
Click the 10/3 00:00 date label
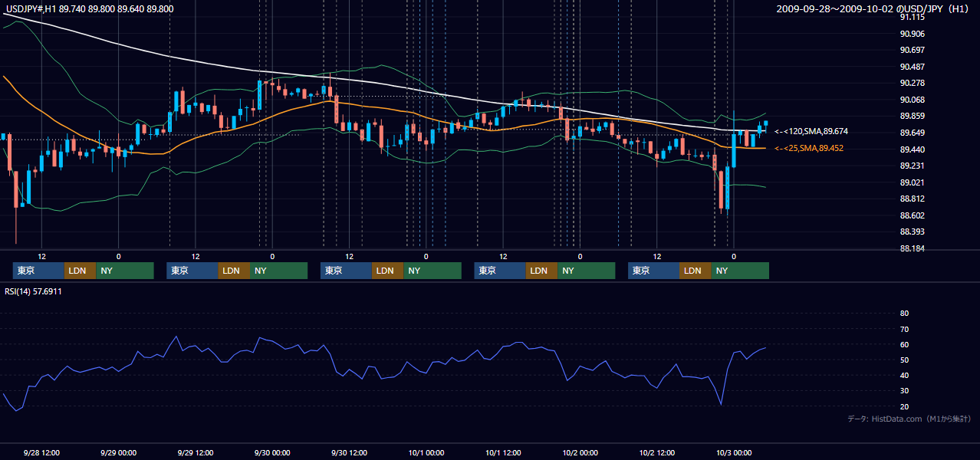(x=733, y=452)
